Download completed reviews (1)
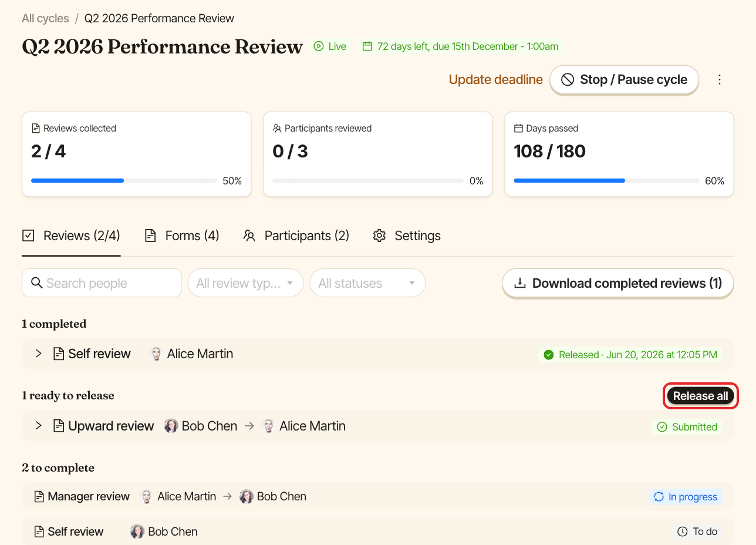This screenshot has height=545, width=756. 618,283
